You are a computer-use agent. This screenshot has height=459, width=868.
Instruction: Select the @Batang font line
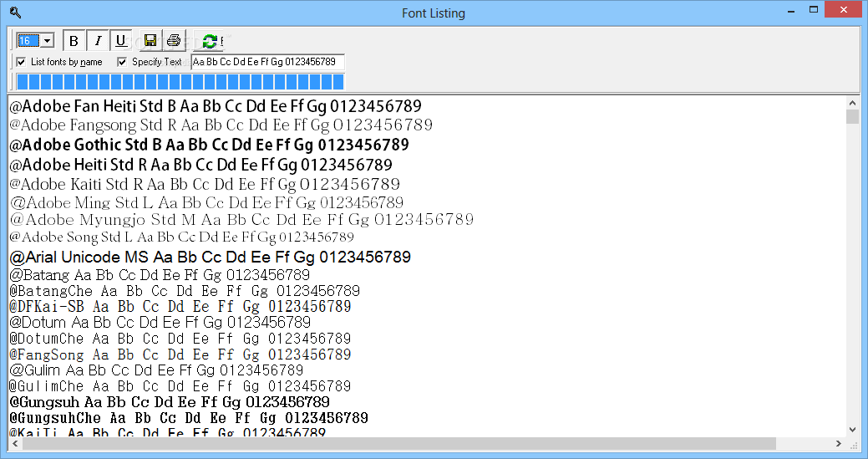coord(160,275)
